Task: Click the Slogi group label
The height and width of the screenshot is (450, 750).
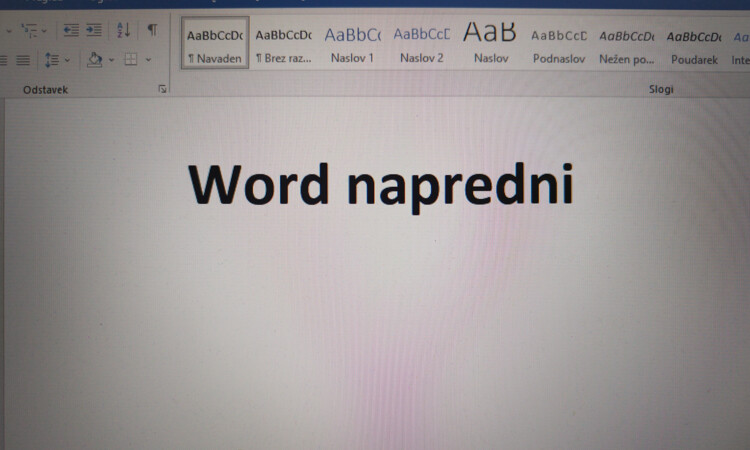Action: coord(661,89)
